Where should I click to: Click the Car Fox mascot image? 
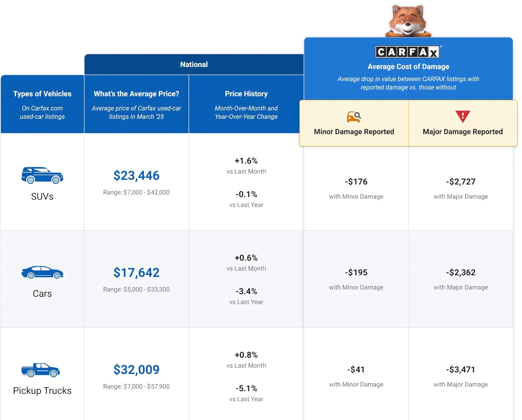point(408,21)
